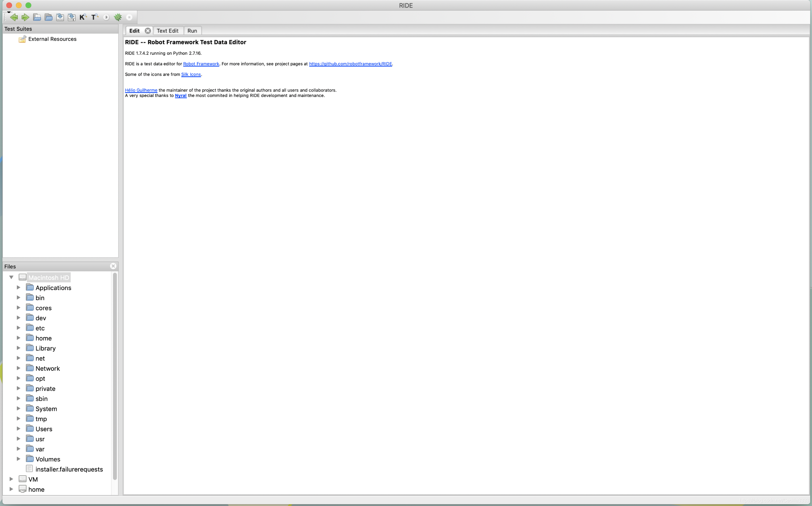Image resolution: width=812 pixels, height=506 pixels.
Task: Expand the cores folder
Action: coord(19,308)
